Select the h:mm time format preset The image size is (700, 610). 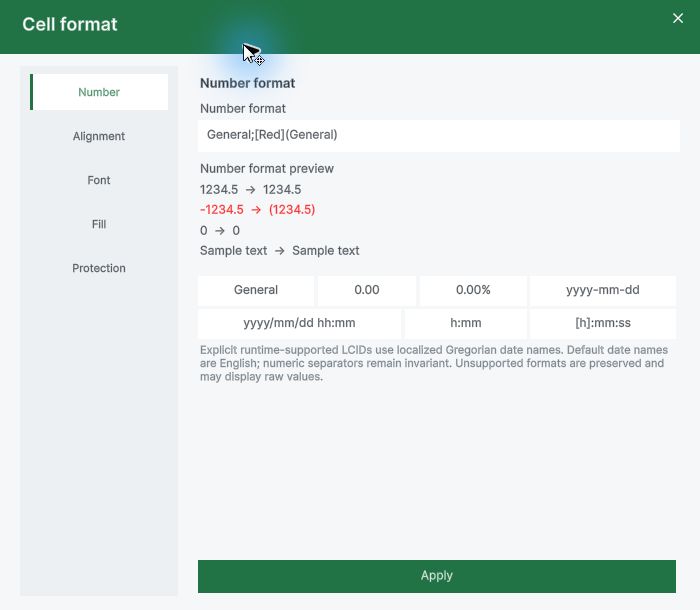pyautogui.click(x=466, y=323)
